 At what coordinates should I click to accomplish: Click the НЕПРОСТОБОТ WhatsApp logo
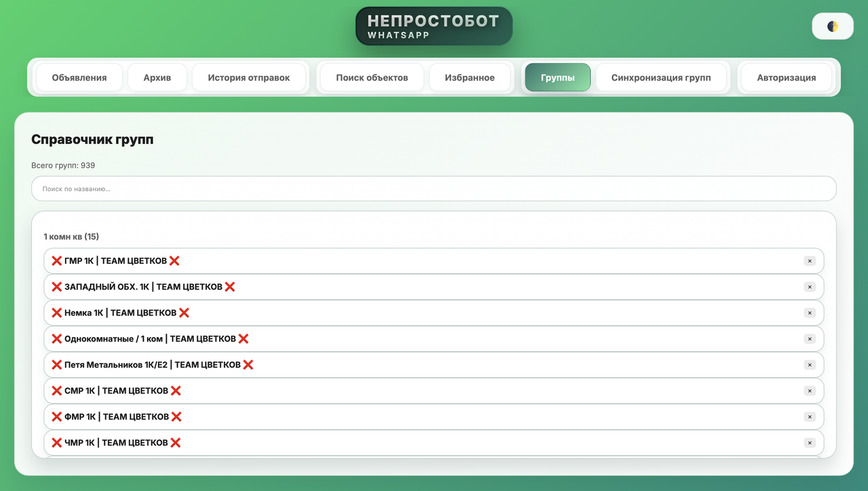point(434,26)
